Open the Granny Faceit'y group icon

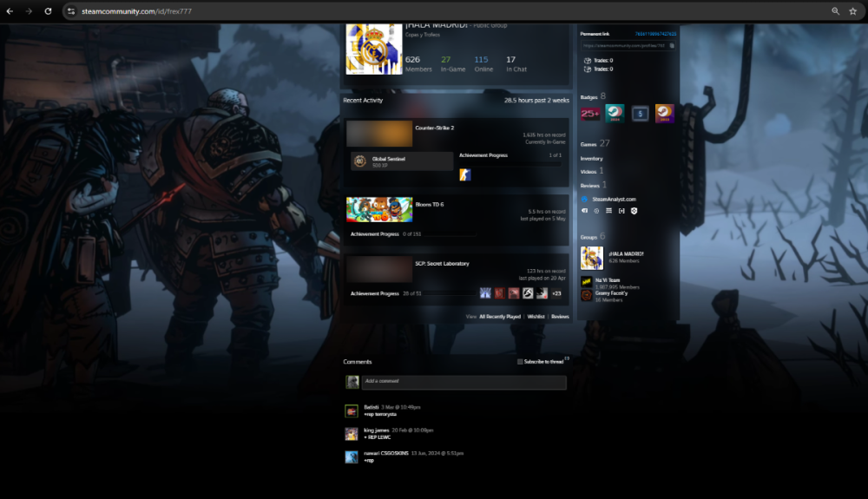586,295
